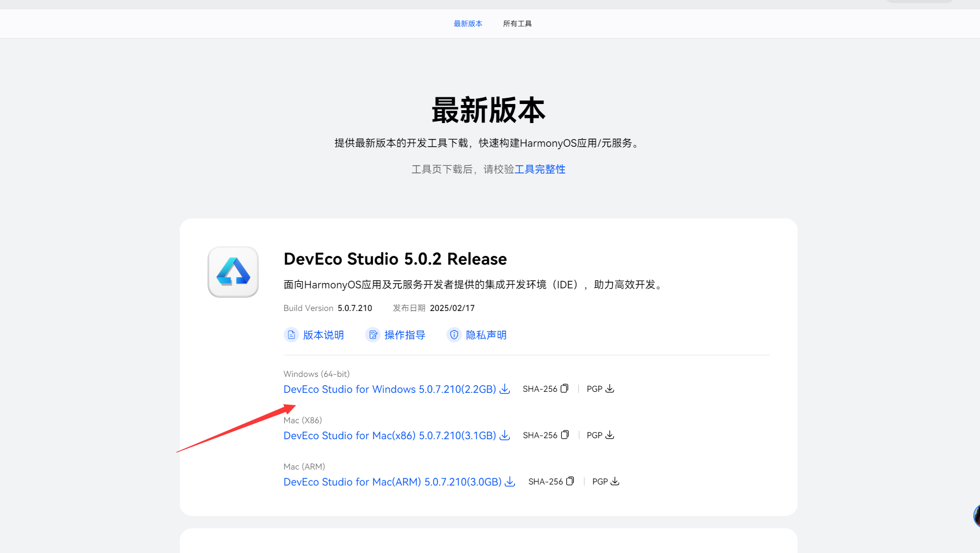Click the Mac (ARM) platform label
This screenshot has width=980, height=553.
304,466
